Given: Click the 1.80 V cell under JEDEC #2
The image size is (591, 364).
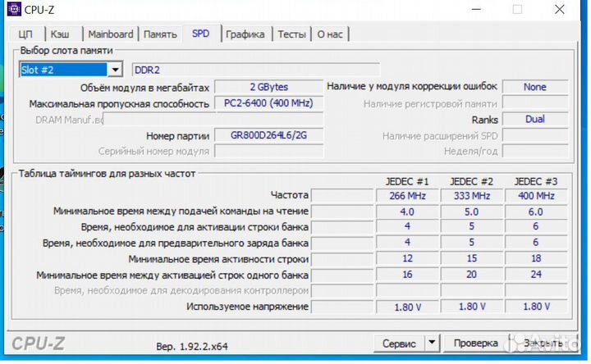Looking at the screenshot, I should tap(471, 307).
